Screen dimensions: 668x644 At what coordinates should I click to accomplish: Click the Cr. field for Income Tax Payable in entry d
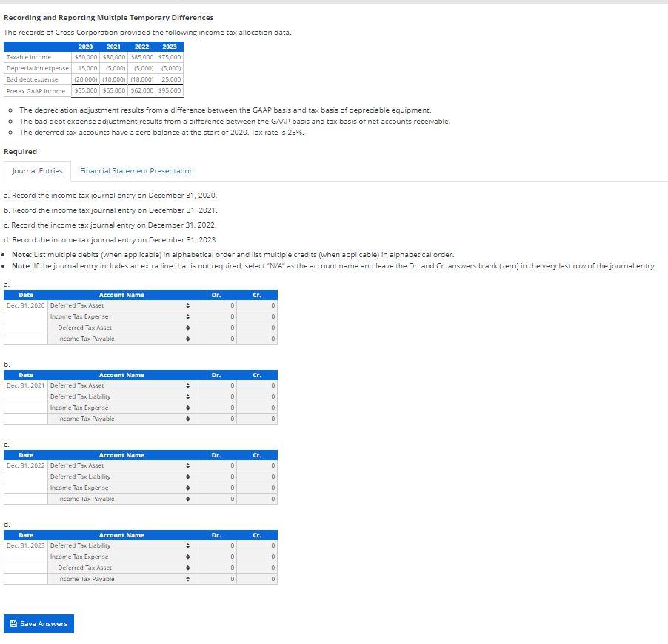257,579
